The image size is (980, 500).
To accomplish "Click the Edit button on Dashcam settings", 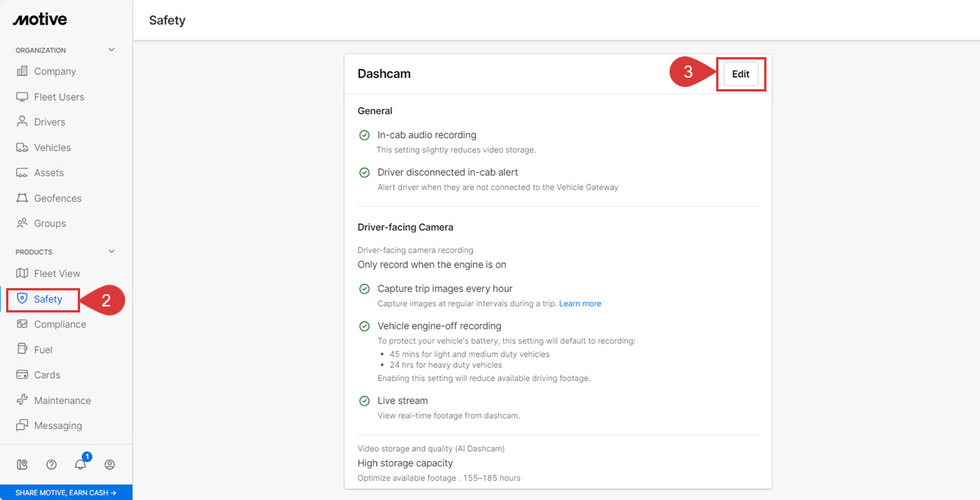I will [740, 74].
